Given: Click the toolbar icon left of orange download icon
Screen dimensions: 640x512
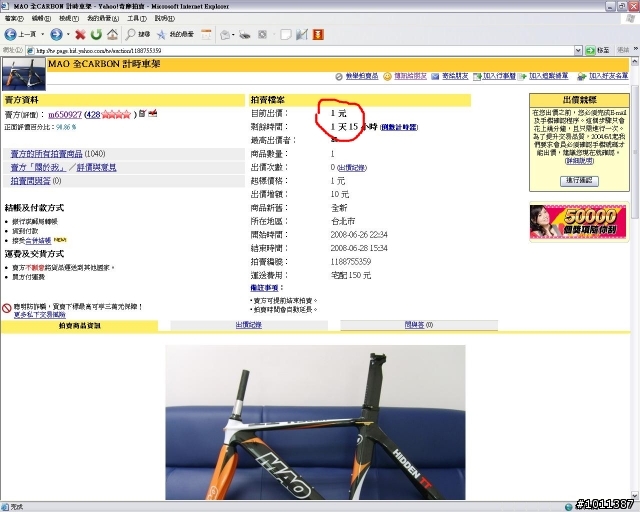Looking at the screenshot, I should tap(302, 35).
